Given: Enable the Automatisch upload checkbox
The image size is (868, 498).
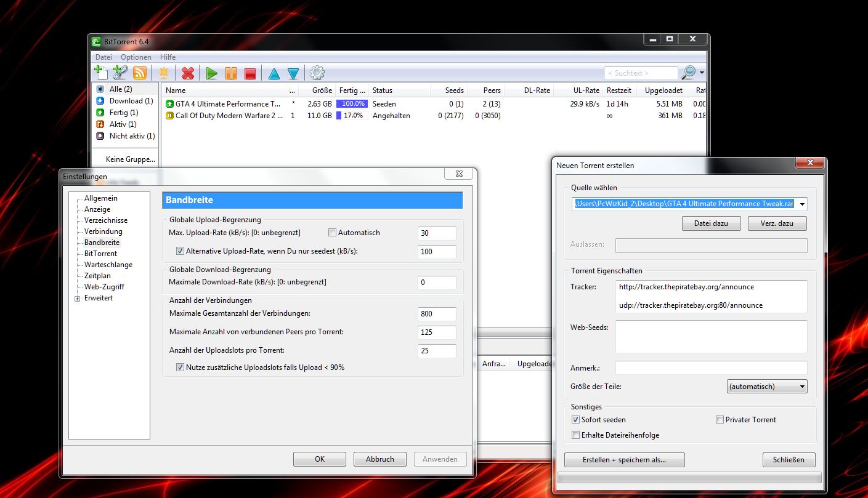Looking at the screenshot, I should (x=332, y=233).
